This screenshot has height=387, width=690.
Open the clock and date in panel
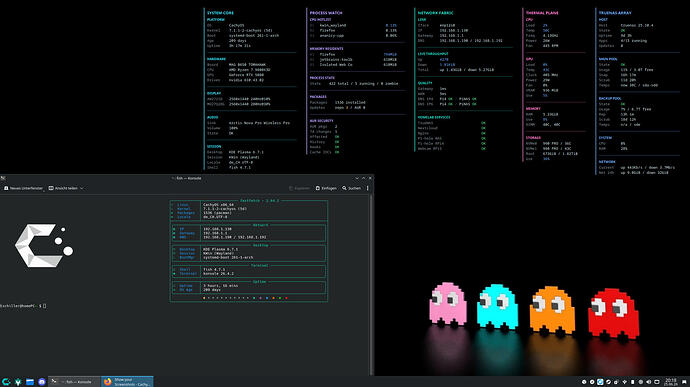tap(671, 382)
